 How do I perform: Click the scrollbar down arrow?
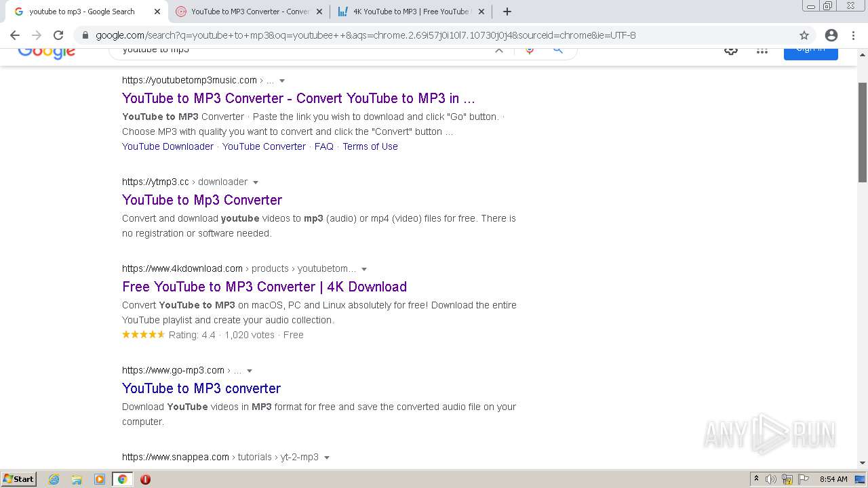[863, 463]
